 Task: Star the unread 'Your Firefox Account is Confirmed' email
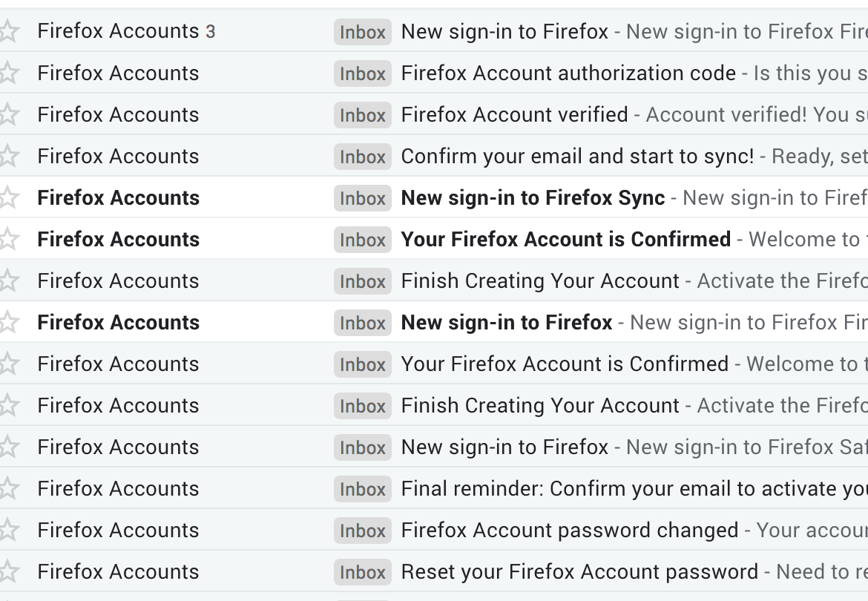coord(8,239)
